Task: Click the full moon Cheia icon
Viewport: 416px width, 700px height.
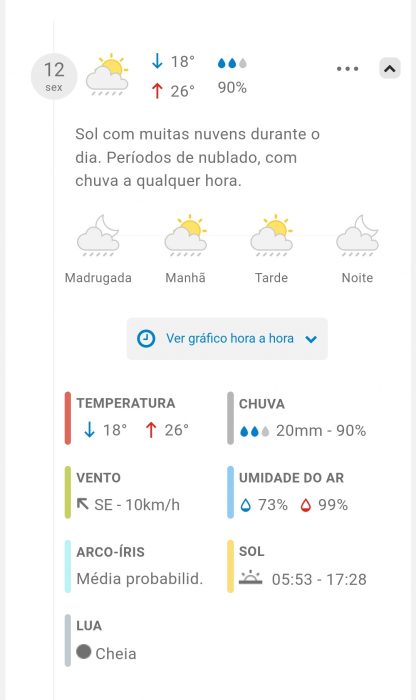Action: point(83,652)
